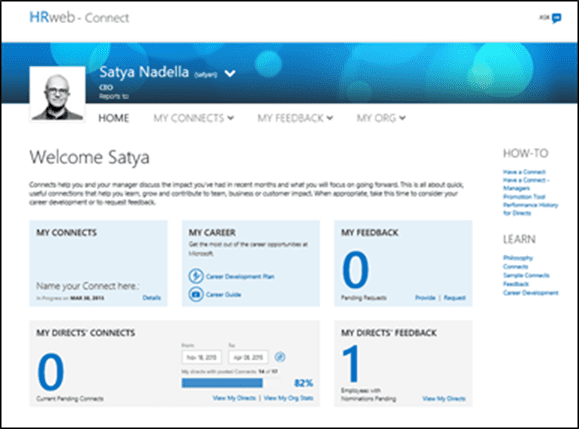Open the Career Development Plan link
The height and width of the screenshot is (429, 579).
240,277
